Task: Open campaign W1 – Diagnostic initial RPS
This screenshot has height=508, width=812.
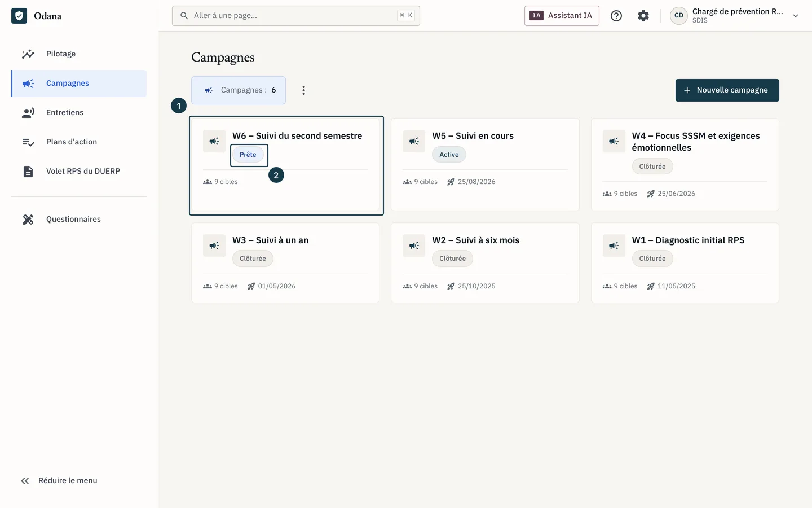Action: (685, 263)
